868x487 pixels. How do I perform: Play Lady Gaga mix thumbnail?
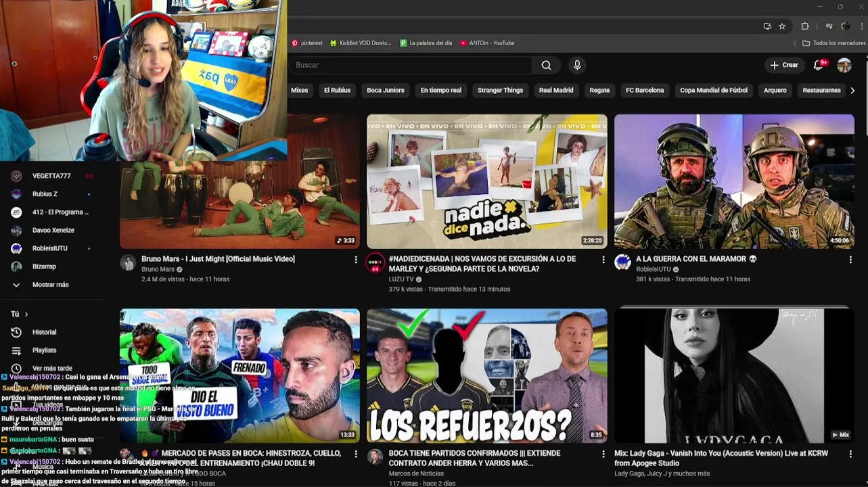(734, 375)
